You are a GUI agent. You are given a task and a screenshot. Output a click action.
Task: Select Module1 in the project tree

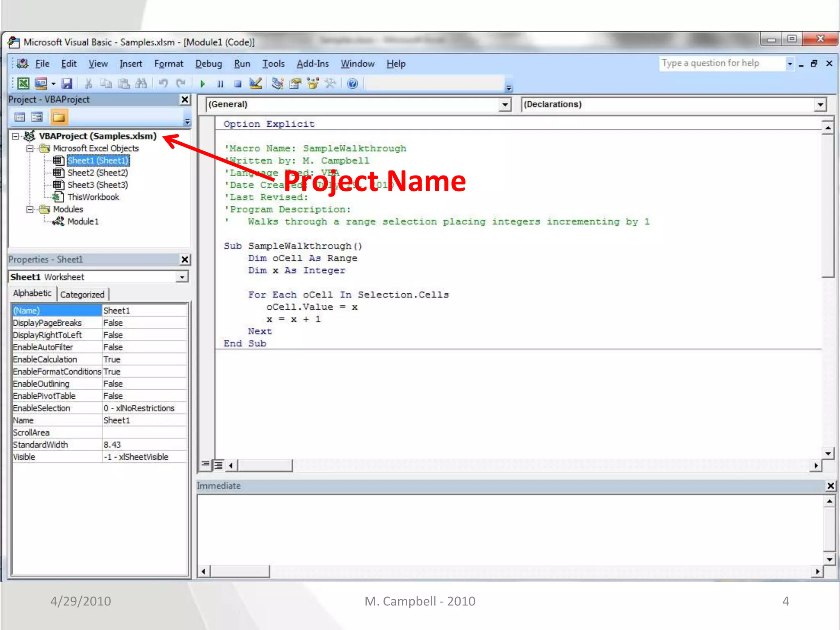click(x=83, y=221)
